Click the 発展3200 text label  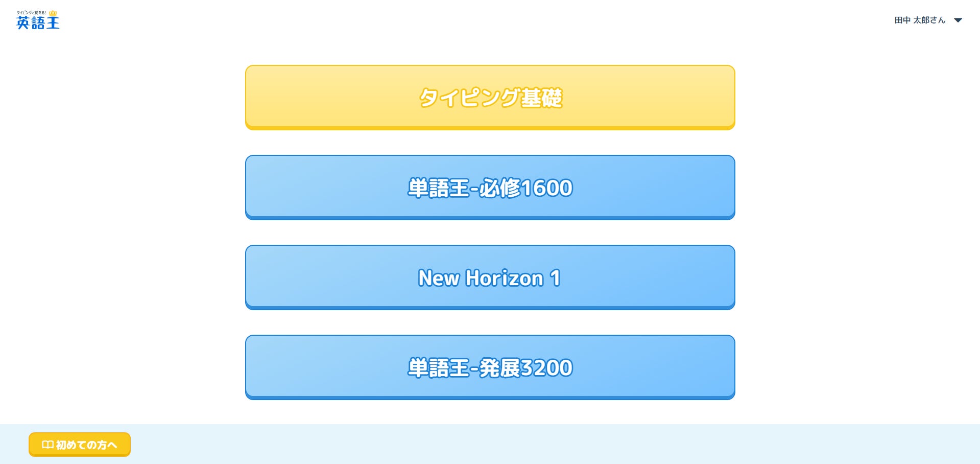click(526, 368)
